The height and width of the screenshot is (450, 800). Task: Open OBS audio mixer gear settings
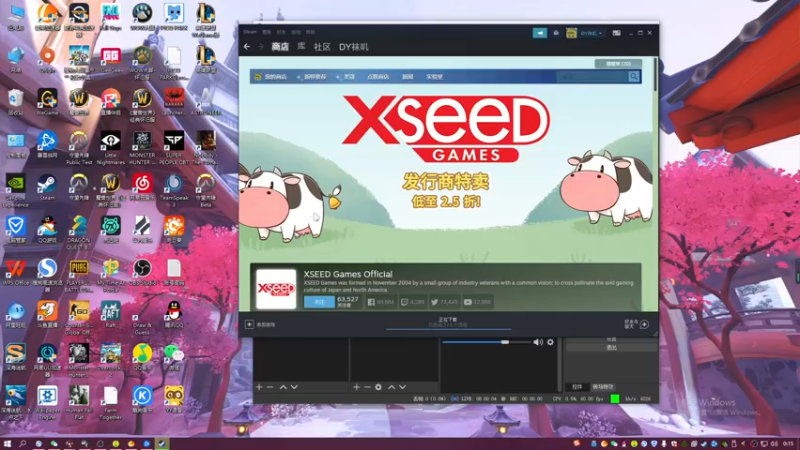point(551,342)
